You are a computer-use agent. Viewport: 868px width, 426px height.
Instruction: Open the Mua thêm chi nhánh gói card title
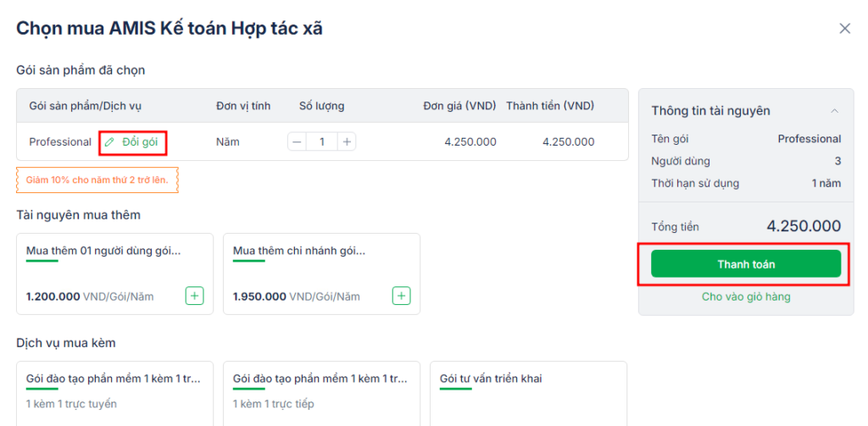point(299,251)
